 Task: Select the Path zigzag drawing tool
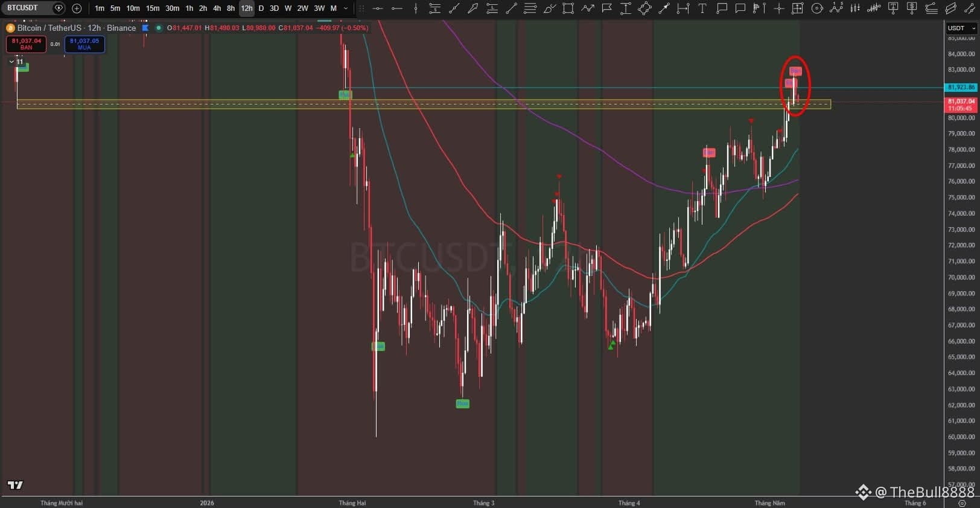(x=587, y=8)
